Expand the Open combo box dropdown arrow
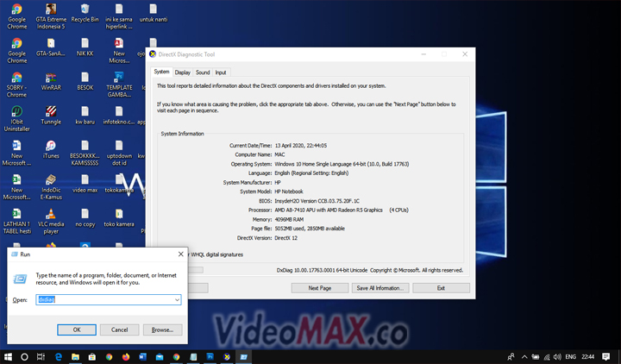Viewport: 621px width, 364px height. click(x=177, y=300)
